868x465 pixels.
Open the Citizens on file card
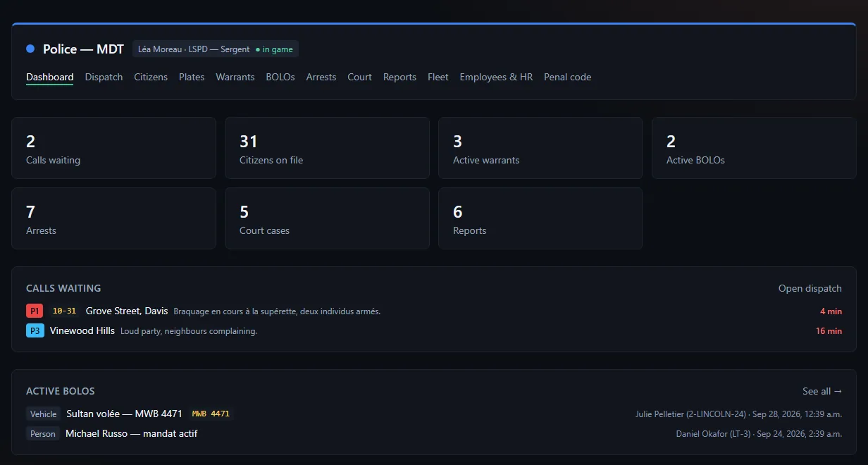(x=327, y=148)
